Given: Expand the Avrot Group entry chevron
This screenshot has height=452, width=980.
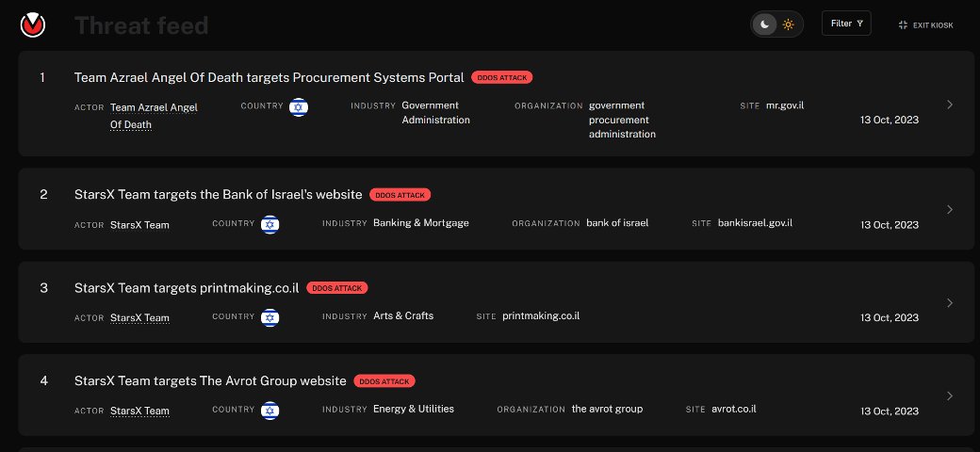Looking at the screenshot, I should [950, 395].
